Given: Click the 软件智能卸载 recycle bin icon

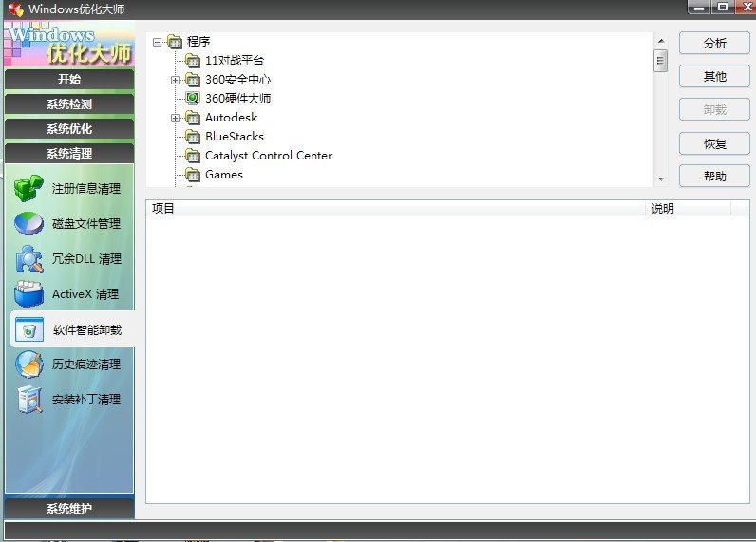Looking at the screenshot, I should (29, 329).
